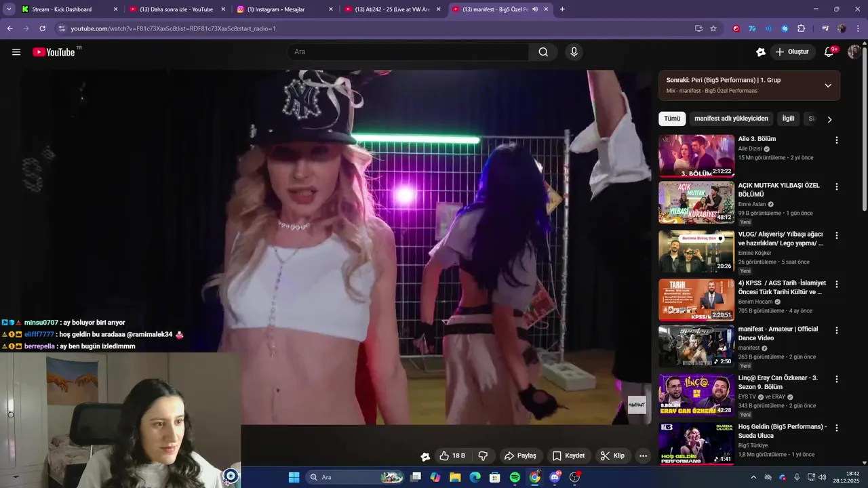Open Discord from the taskbar
868x488 pixels.
(555, 477)
